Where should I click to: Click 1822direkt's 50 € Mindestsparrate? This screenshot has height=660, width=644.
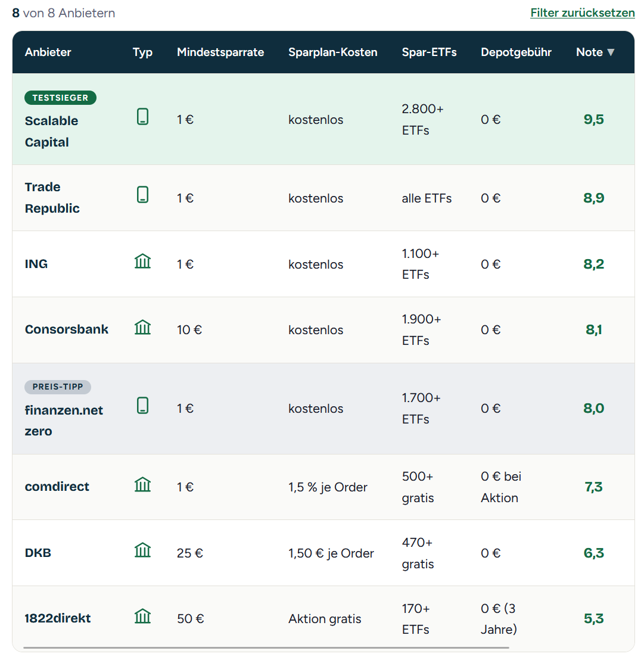click(190, 619)
